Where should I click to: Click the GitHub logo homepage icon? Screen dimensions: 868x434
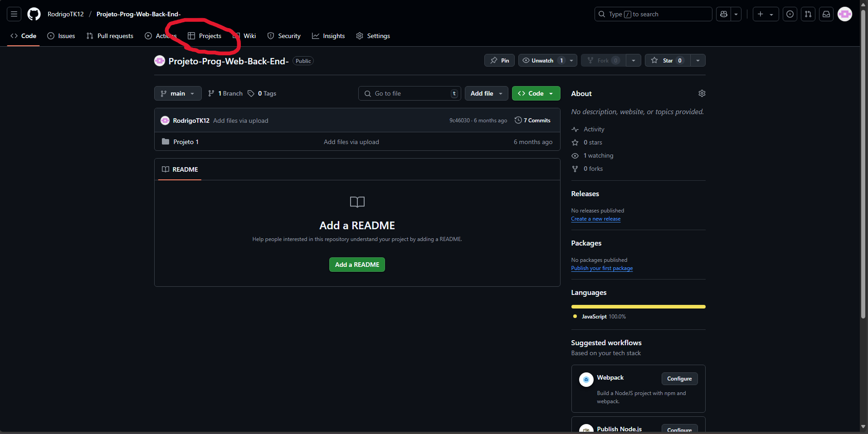pyautogui.click(x=34, y=14)
